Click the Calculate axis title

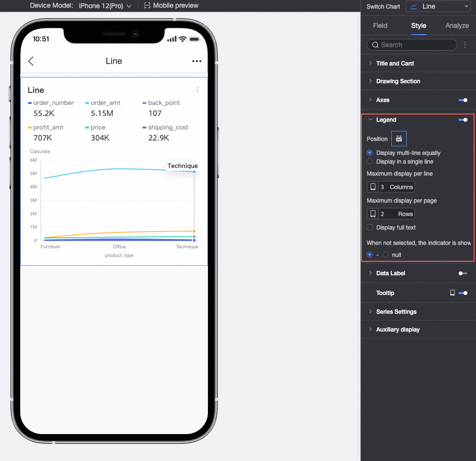pos(40,152)
